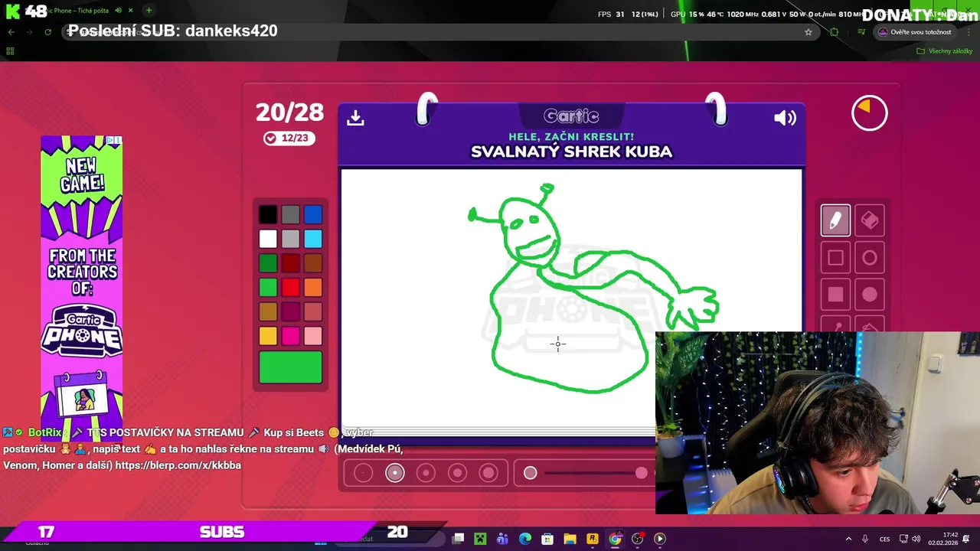Image resolution: width=980 pixels, height=551 pixels.
Task: Select the largest brush size
Action: (x=488, y=473)
